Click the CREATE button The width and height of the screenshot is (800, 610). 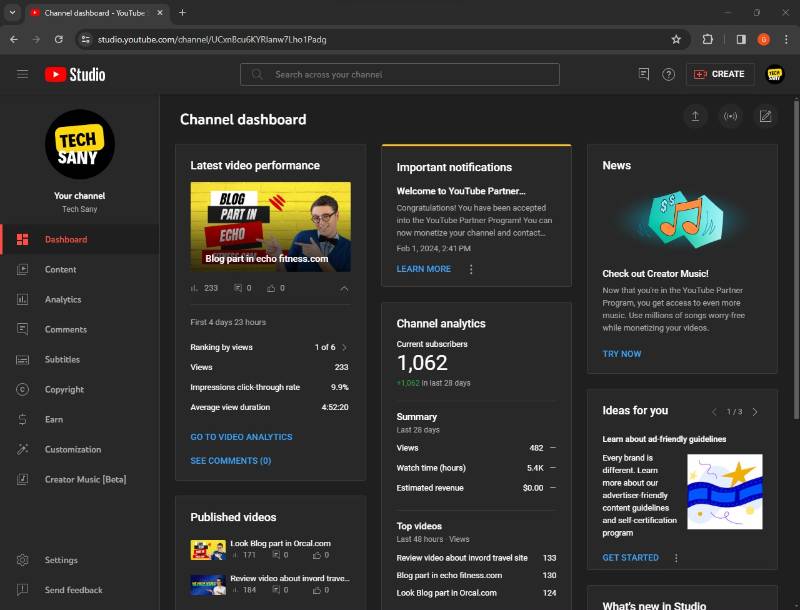click(720, 74)
